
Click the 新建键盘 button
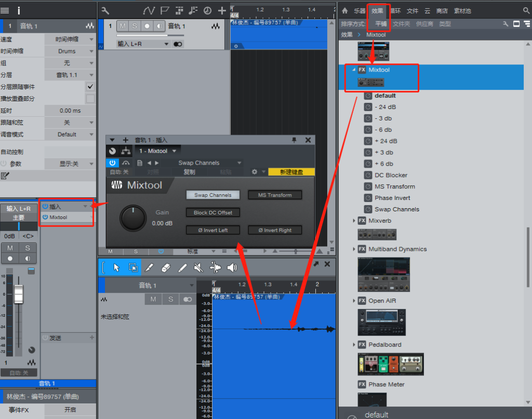[x=291, y=172]
